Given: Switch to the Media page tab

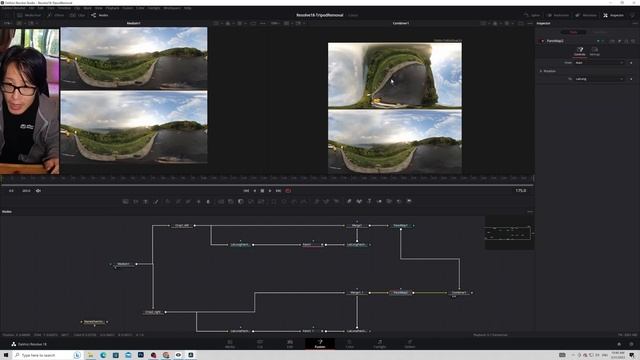Looking at the screenshot, I should click(230, 344).
